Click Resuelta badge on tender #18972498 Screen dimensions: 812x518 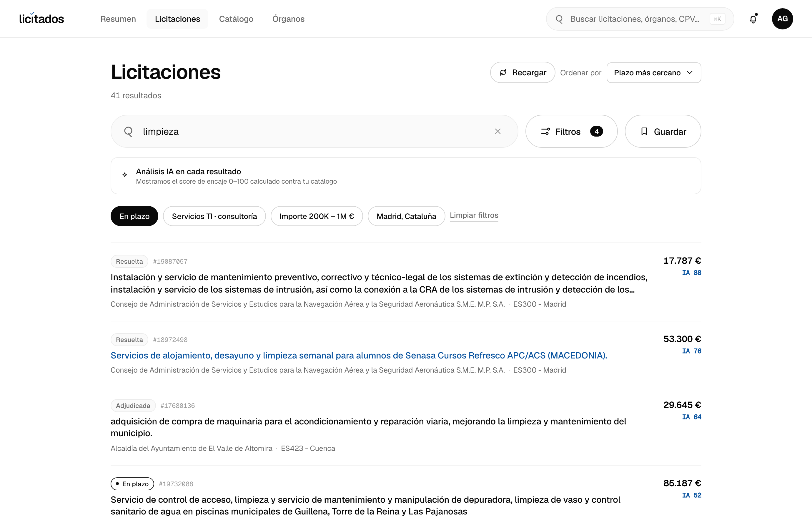[x=129, y=340]
